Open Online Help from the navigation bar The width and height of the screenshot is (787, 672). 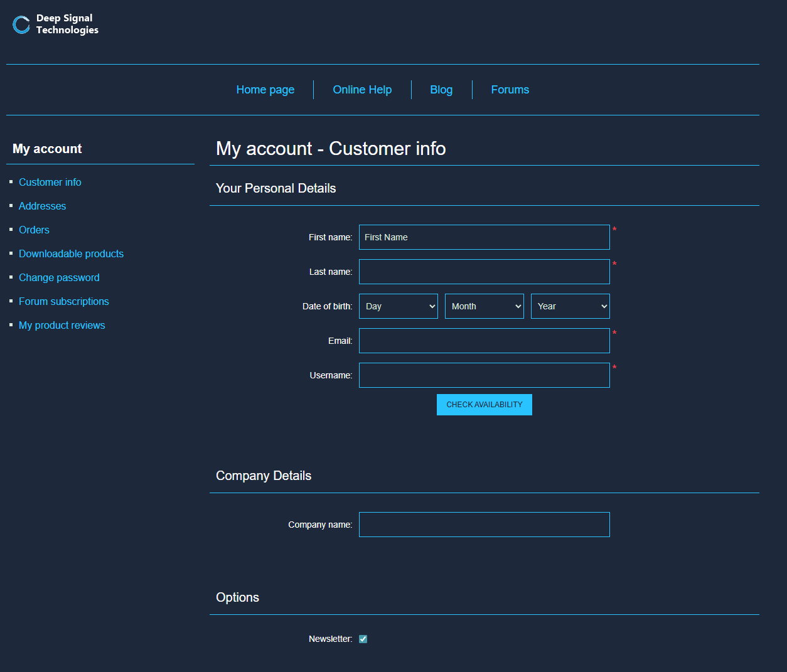(362, 90)
